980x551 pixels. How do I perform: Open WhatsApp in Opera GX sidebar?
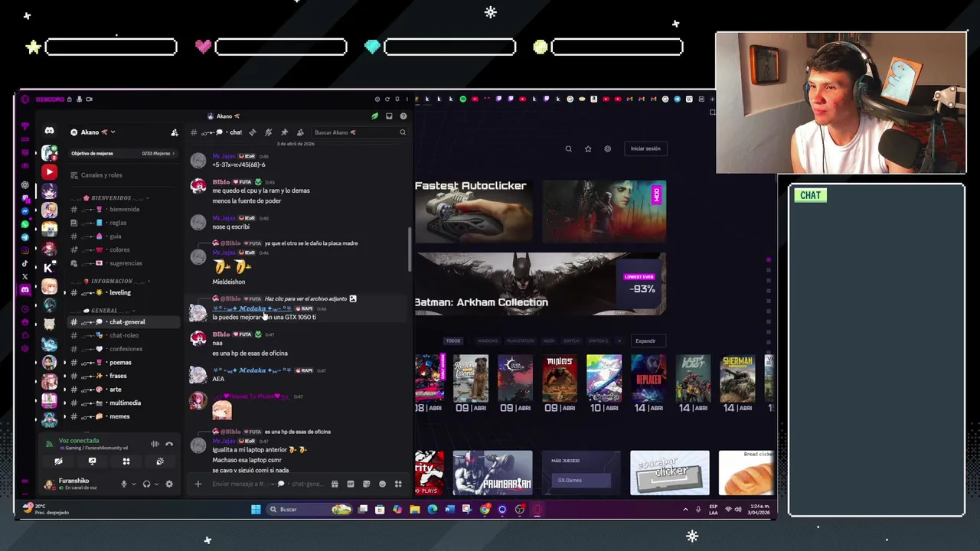point(25,224)
